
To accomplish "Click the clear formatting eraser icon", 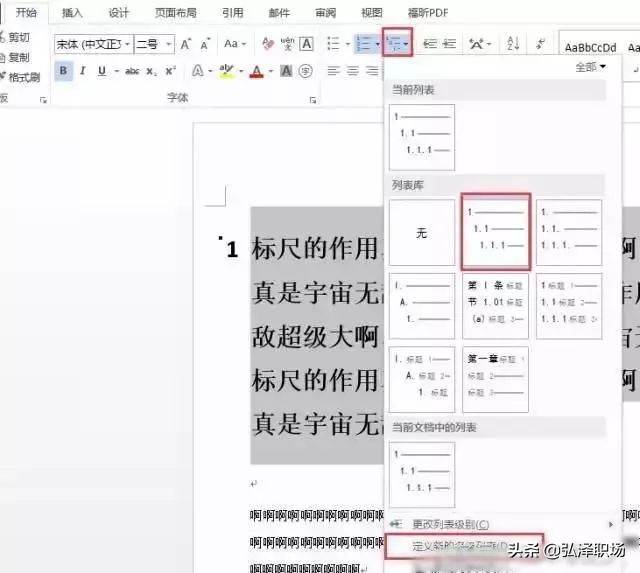I will [268, 44].
